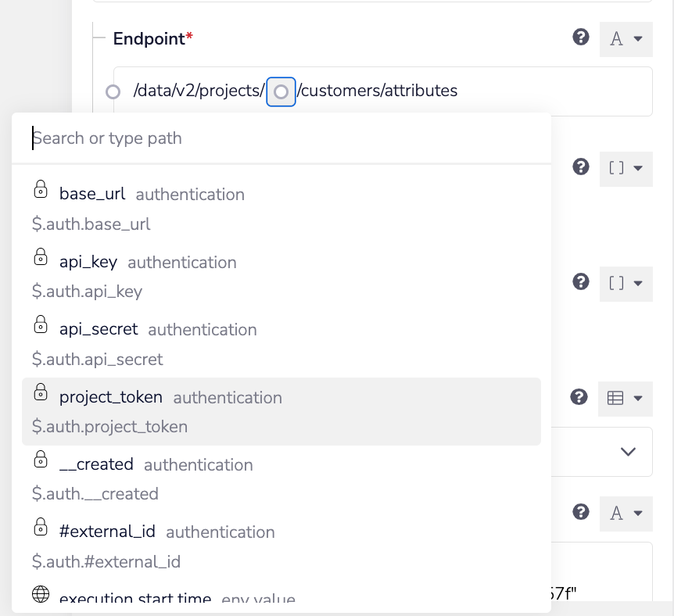Click the lock icon beside api_secret
This screenshot has width=674, height=616.
coord(41,324)
